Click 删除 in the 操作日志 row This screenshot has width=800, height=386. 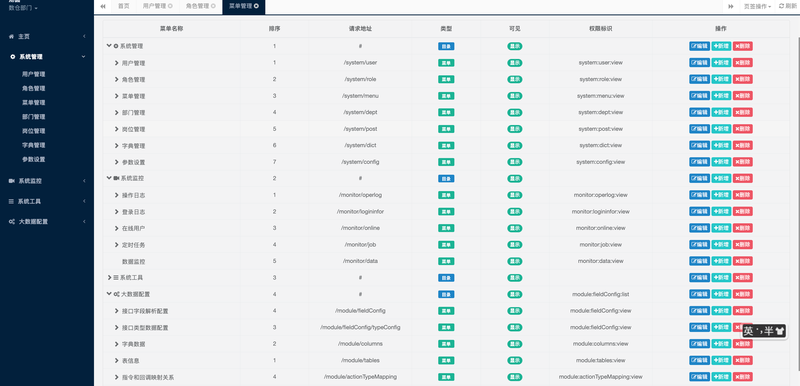click(x=742, y=195)
